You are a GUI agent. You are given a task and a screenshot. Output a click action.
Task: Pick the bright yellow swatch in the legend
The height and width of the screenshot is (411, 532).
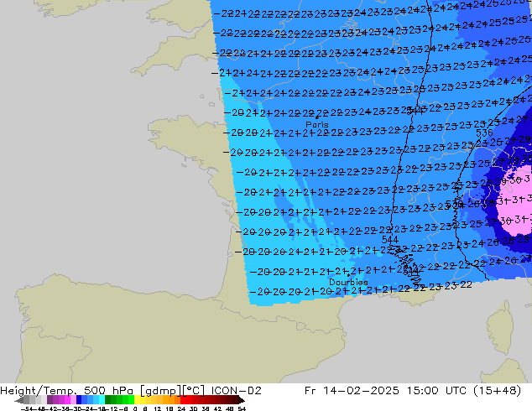137,400
